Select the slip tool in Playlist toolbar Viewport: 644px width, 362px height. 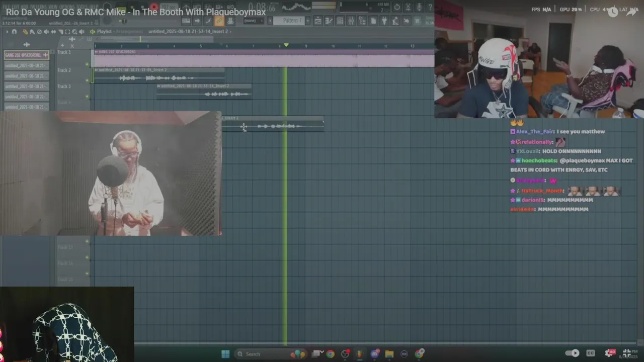point(53,32)
